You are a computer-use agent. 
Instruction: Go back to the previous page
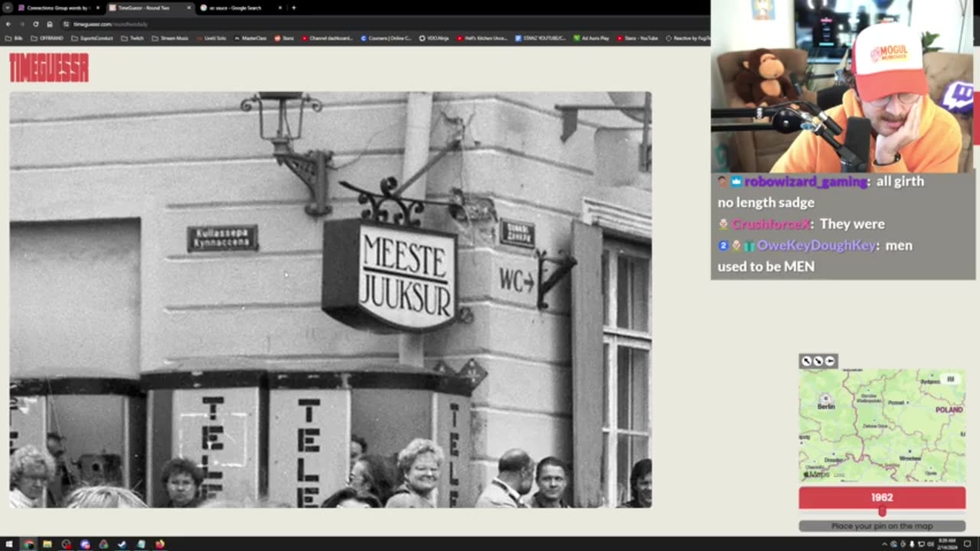point(8,24)
